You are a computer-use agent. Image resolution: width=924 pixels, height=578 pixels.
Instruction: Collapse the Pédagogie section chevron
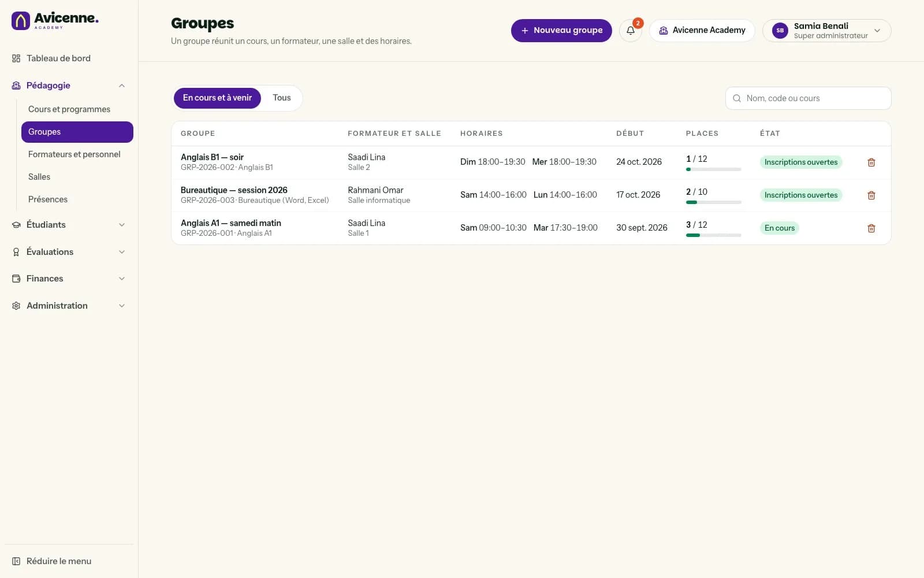tap(122, 86)
